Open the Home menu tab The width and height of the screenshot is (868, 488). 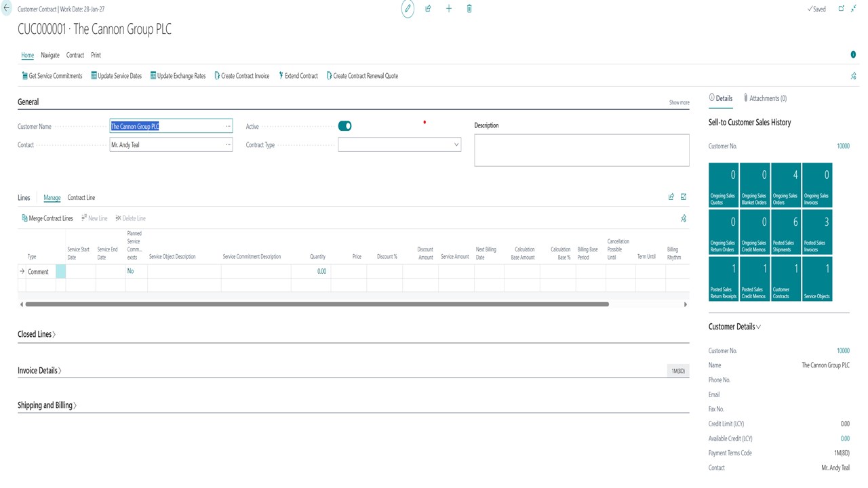[x=27, y=55]
